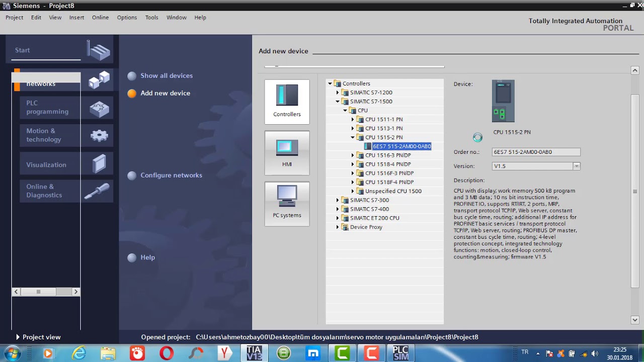Select the SIMATIC S7-400 tree label
The height and width of the screenshot is (362, 644).
click(369, 209)
